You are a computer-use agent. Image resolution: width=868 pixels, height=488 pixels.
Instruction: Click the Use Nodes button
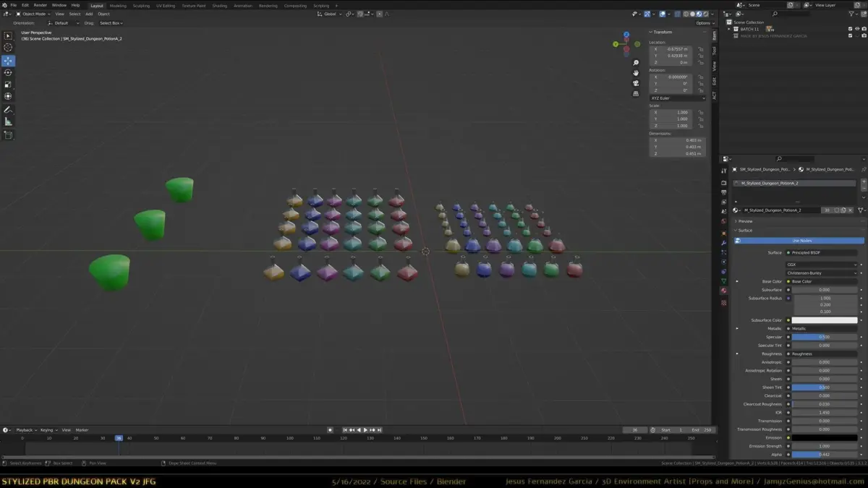pos(801,241)
